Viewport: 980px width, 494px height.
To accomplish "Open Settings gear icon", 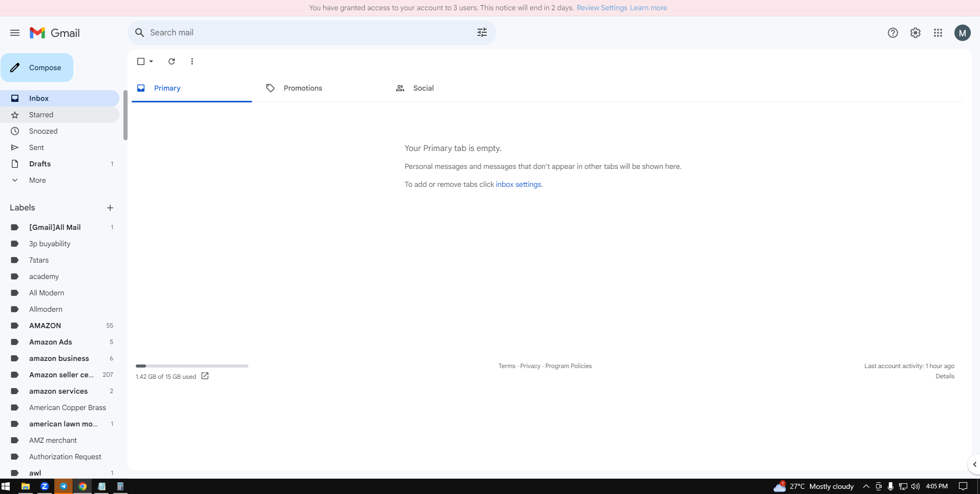I will pyautogui.click(x=915, y=33).
